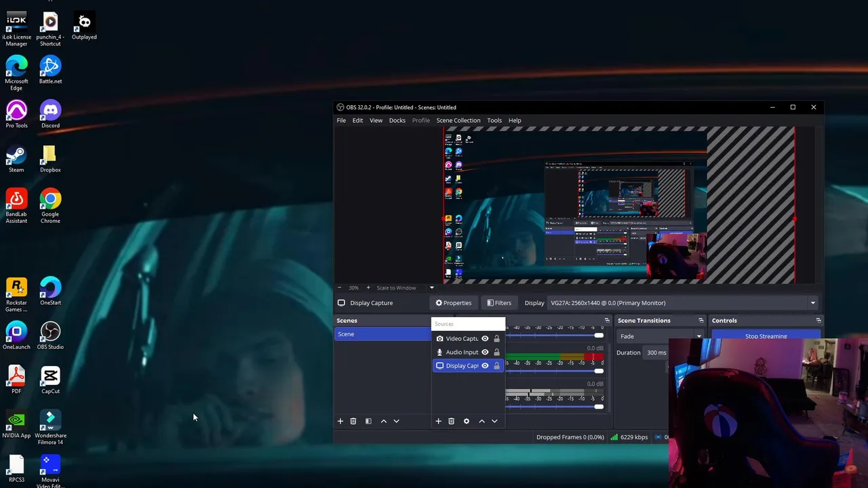Open the View menu in OBS
The width and height of the screenshot is (868, 488).
(x=376, y=121)
